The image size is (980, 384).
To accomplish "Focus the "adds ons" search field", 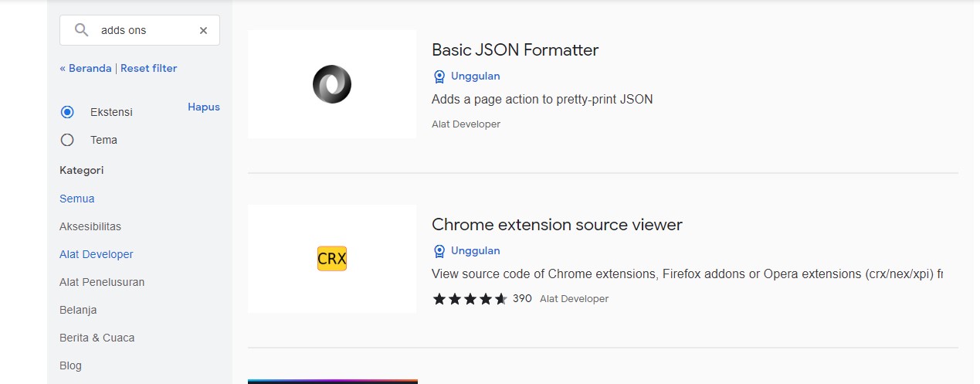I will (x=140, y=30).
